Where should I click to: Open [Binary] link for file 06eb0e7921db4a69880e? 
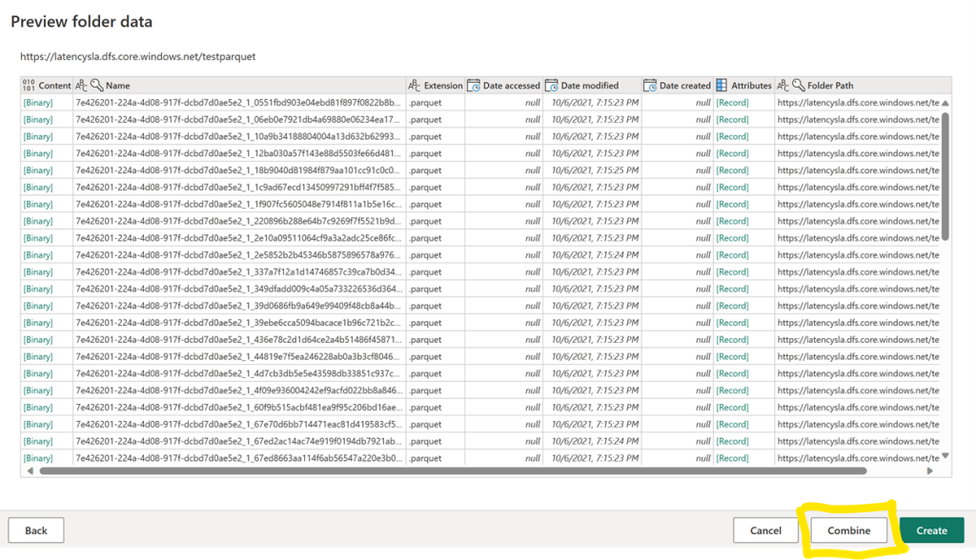pyautogui.click(x=38, y=119)
